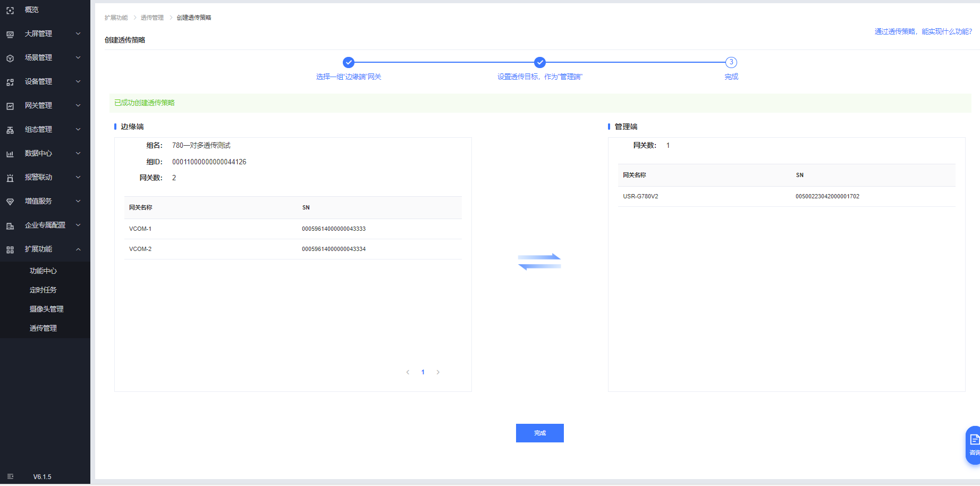Click step 3 完成 circle indicator
The height and width of the screenshot is (486, 980).
pyautogui.click(x=731, y=62)
